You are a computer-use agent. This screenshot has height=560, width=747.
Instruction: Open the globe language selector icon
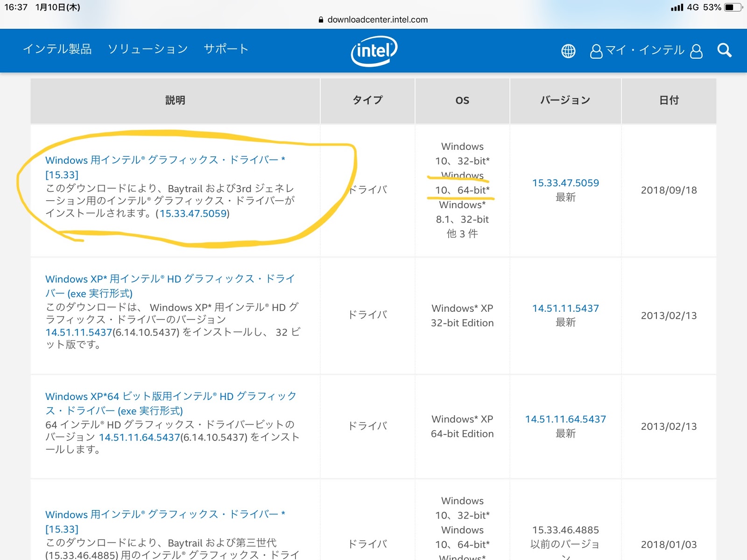click(568, 51)
